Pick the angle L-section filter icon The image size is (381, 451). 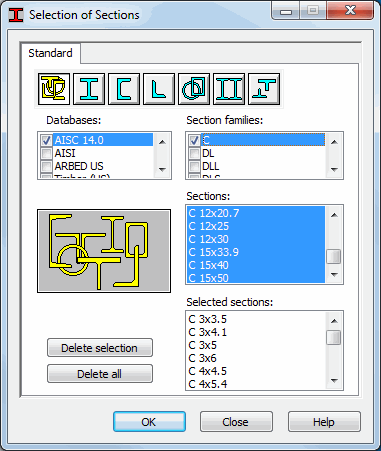[159, 89]
